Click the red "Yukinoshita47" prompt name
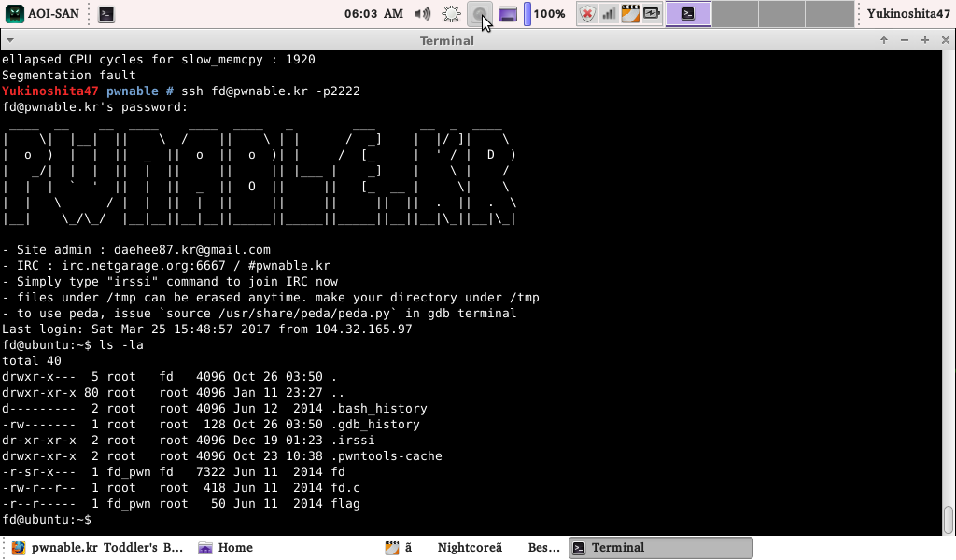956x560 pixels. [x=50, y=91]
